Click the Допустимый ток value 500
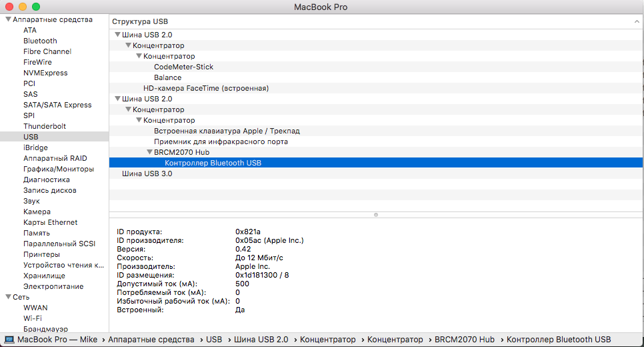 click(x=242, y=284)
